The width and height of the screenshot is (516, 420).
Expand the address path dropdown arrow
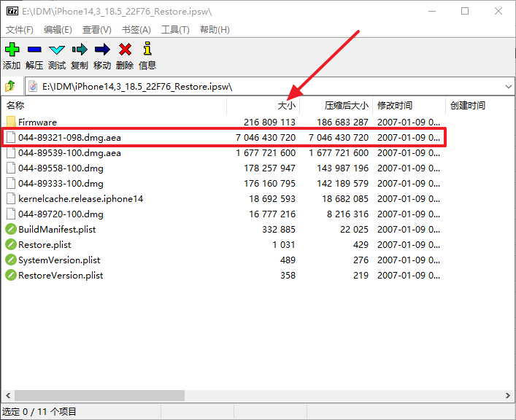click(509, 87)
